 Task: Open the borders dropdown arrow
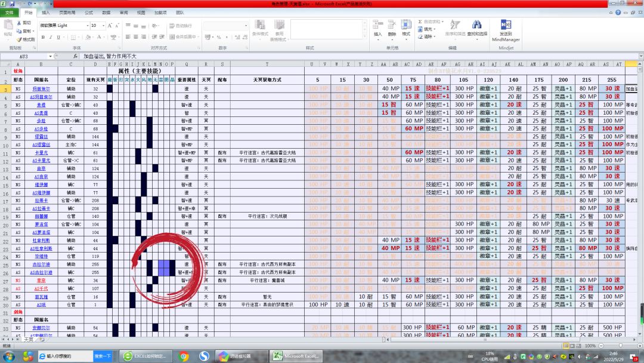click(79, 37)
